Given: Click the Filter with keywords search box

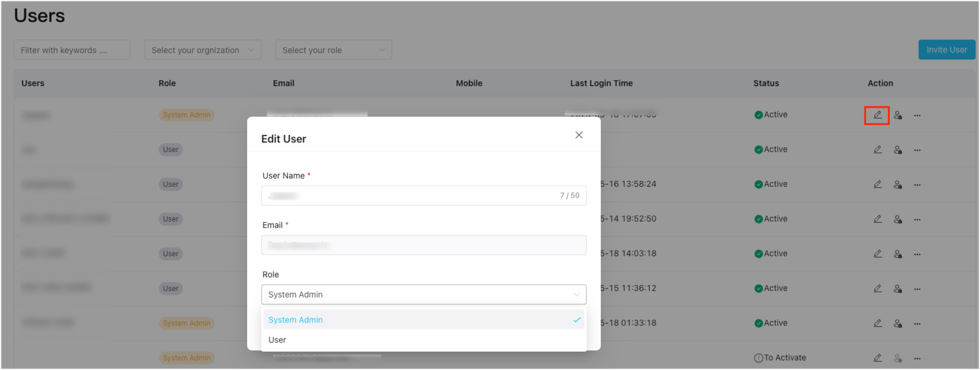Looking at the screenshot, I should [x=72, y=50].
